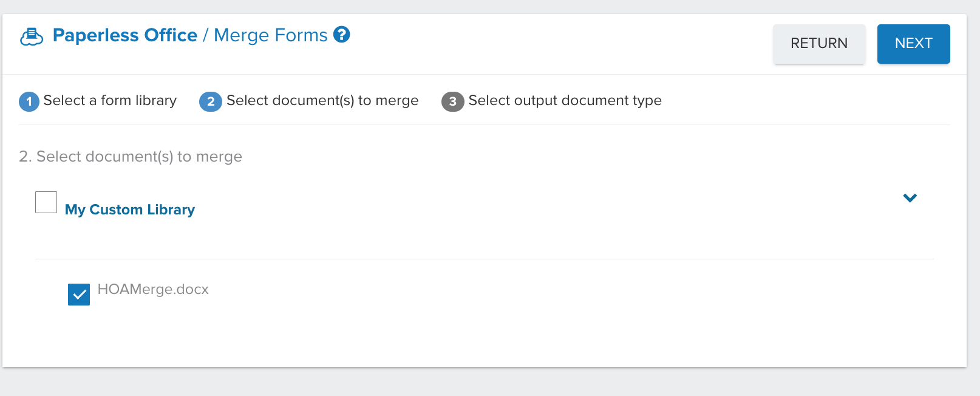Viewport: 980px width, 396px height.
Task: Open the Select output document type step
Action: click(x=565, y=100)
